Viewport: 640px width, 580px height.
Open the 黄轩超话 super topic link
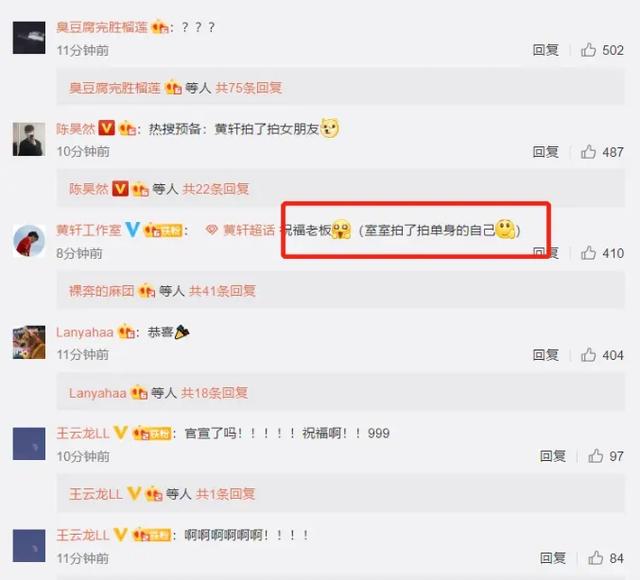241,230
